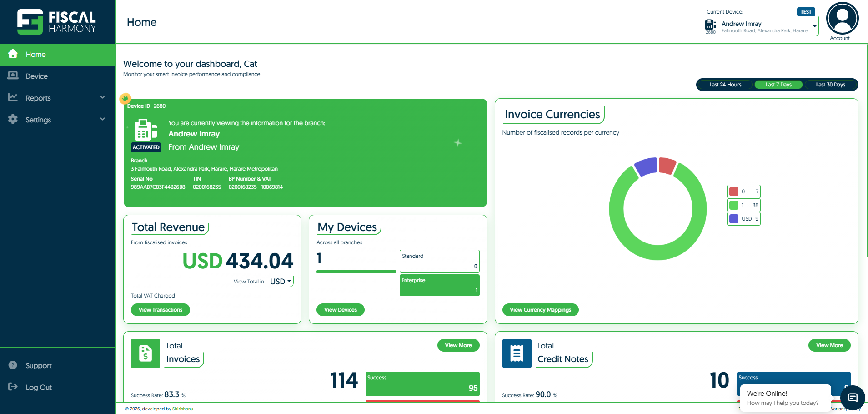
Task: Select the Last 30 Days range
Action: pyautogui.click(x=830, y=85)
